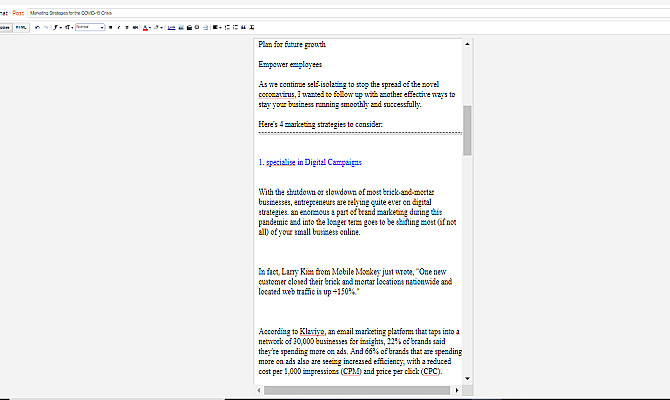Open the font size dropdown
The width and height of the screenshot is (670, 400).
click(69, 27)
